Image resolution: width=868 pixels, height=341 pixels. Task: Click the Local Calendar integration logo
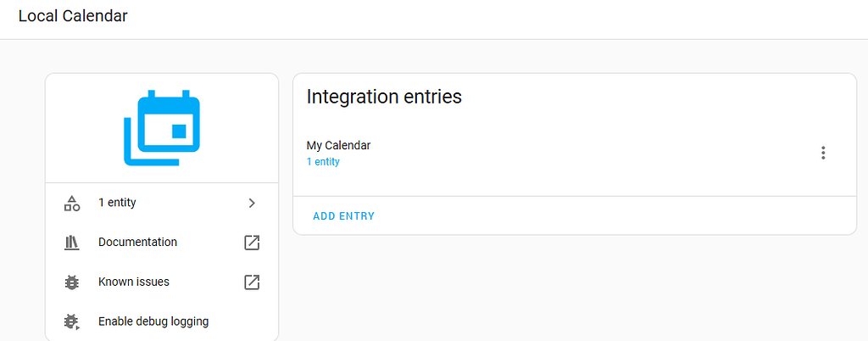(162, 127)
